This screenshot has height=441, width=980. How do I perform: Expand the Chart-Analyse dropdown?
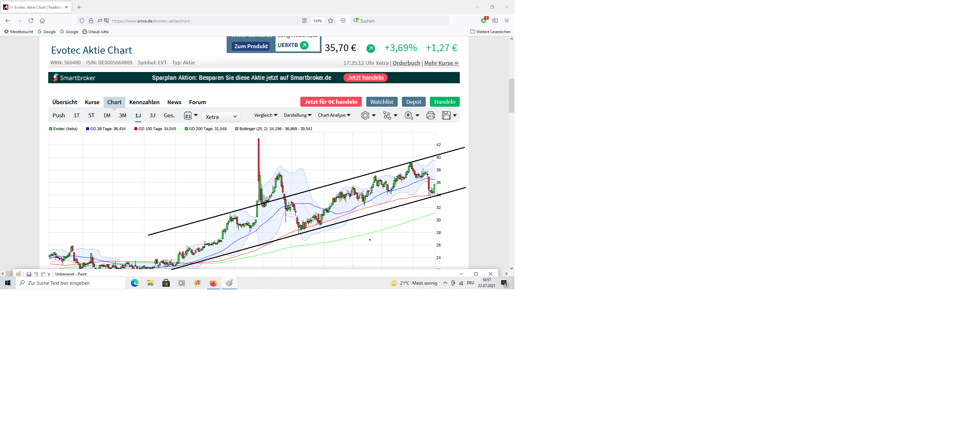[x=334, y=115]
